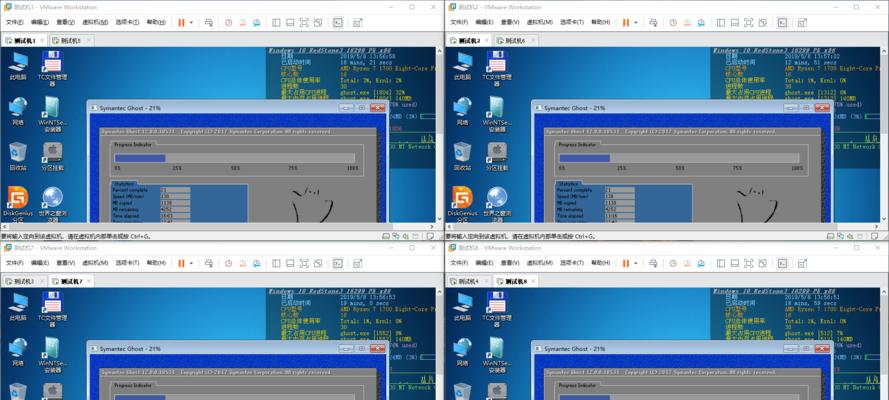The width and height of the screenshot is (889, 400).
Task: Open 虚拟机(M) menu in 测试机1 window
Action: (95, 23)
